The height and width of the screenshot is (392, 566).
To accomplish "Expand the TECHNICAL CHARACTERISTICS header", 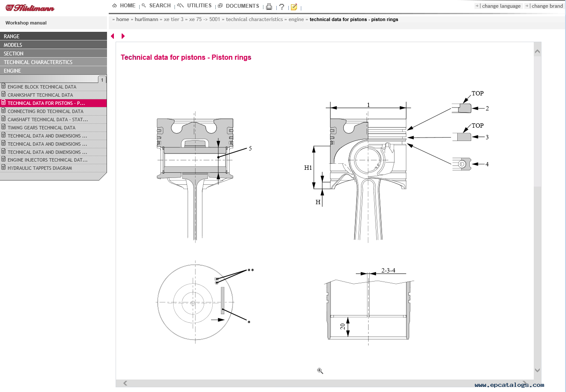I will pyautogui.click(x=53, y=62).
